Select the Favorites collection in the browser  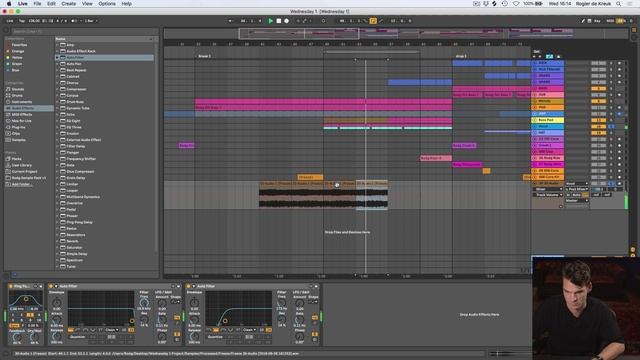pos(19,45)
